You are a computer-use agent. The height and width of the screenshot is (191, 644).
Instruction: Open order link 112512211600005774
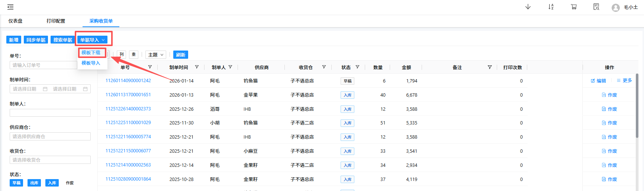tap(128, 137)
